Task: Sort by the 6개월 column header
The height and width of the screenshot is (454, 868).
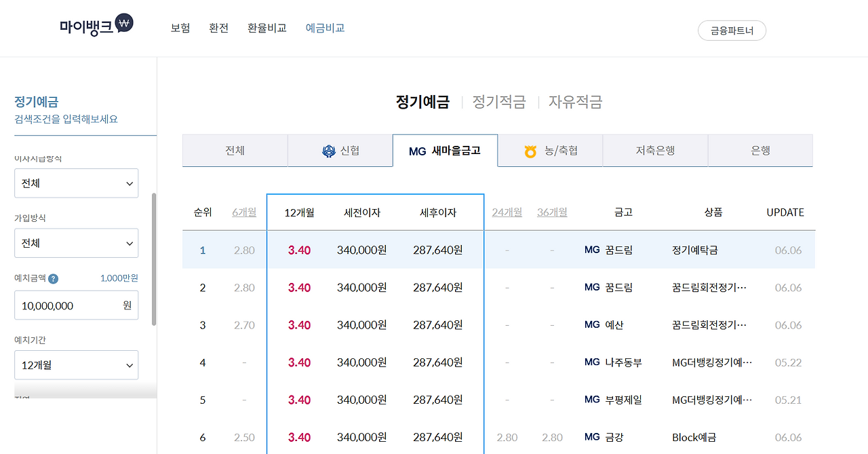Action: [x=244, y=212]
